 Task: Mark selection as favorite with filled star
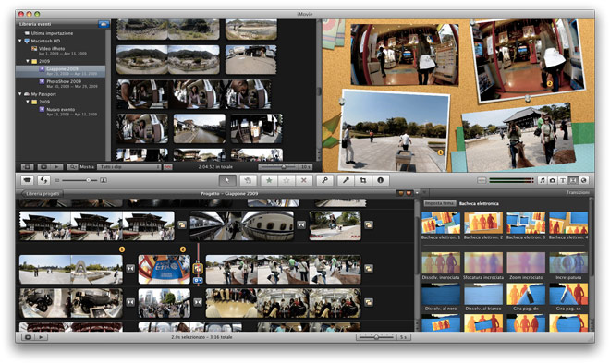click(269, 180)
